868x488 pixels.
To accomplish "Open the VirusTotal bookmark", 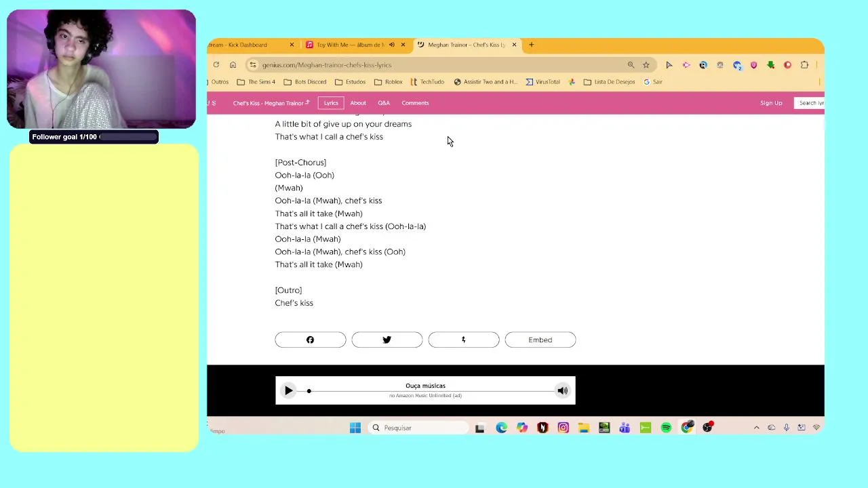I will pos(542,82).
